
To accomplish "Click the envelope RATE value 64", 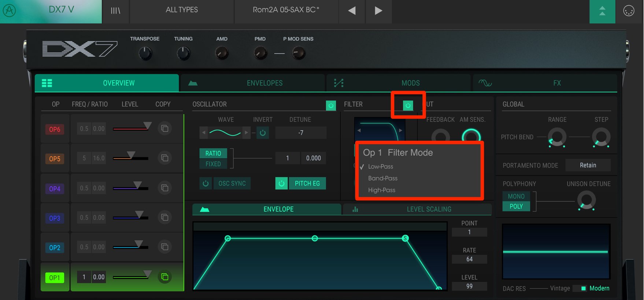I will pyautogui.click(x=470, y=259).
